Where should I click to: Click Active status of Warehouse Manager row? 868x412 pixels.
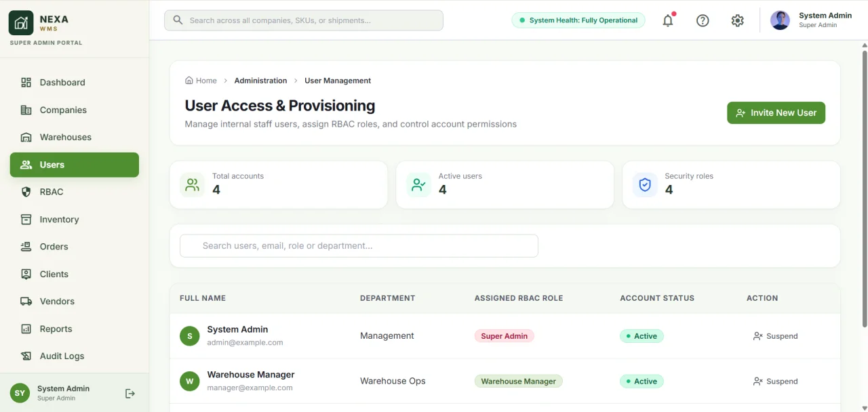tap(642, 382)
